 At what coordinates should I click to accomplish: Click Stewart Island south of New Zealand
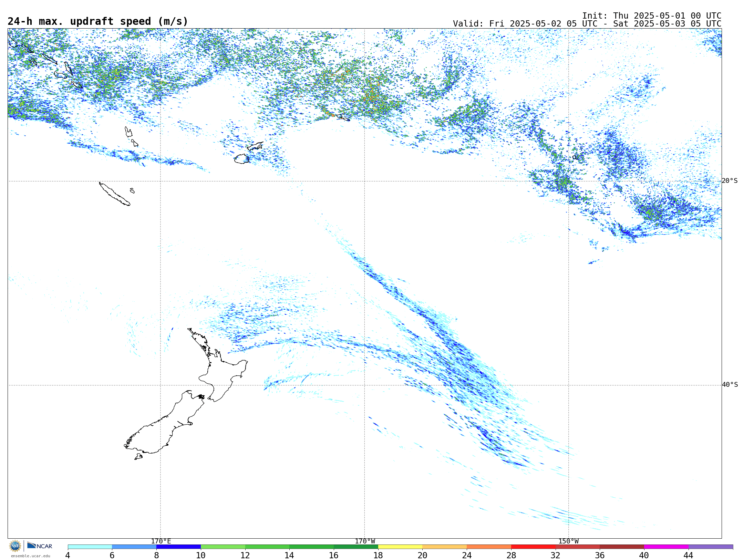[138, 457]
